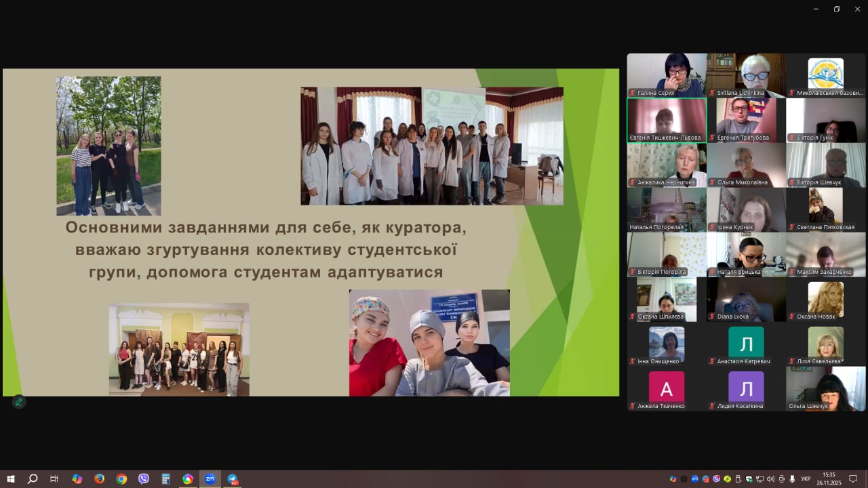Launch Viber from the taskbar

coord(144,479)
